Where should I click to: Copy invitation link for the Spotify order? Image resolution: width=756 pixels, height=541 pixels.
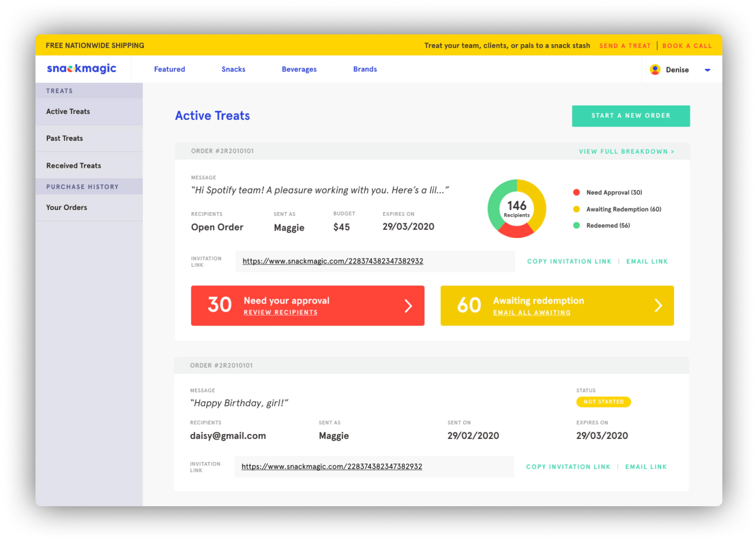point(569,261)
